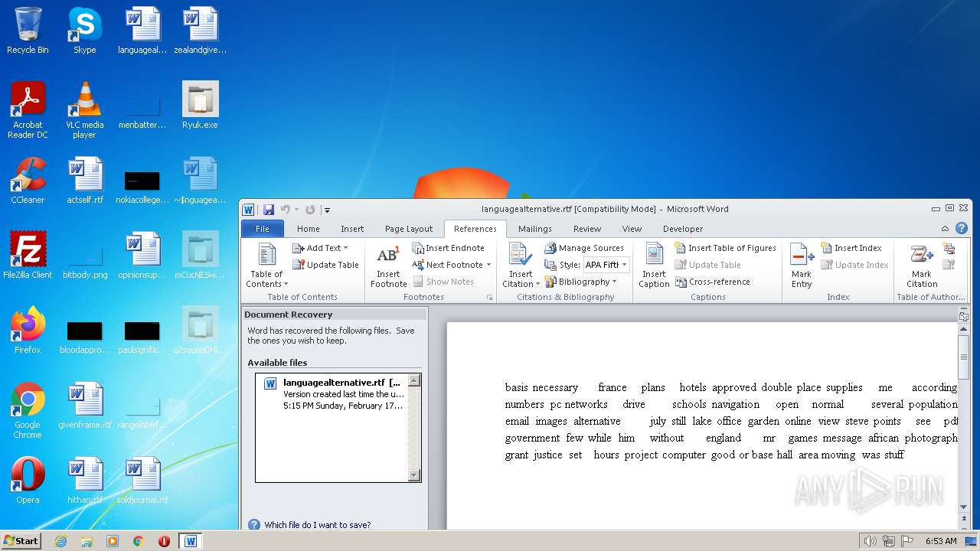This screenshot has height=551, width=980.
Task: Open CCleaner desktop shortcut
Action: [x=28, y=181]
